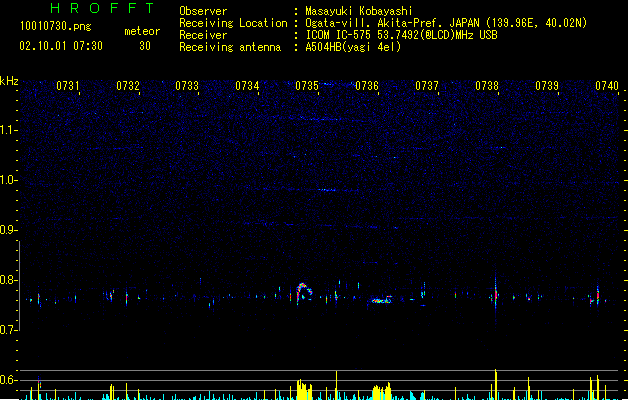This screenshot has width=629, height=400.
Task: Click the kHz axis unit label
Action: pos(9,81)
